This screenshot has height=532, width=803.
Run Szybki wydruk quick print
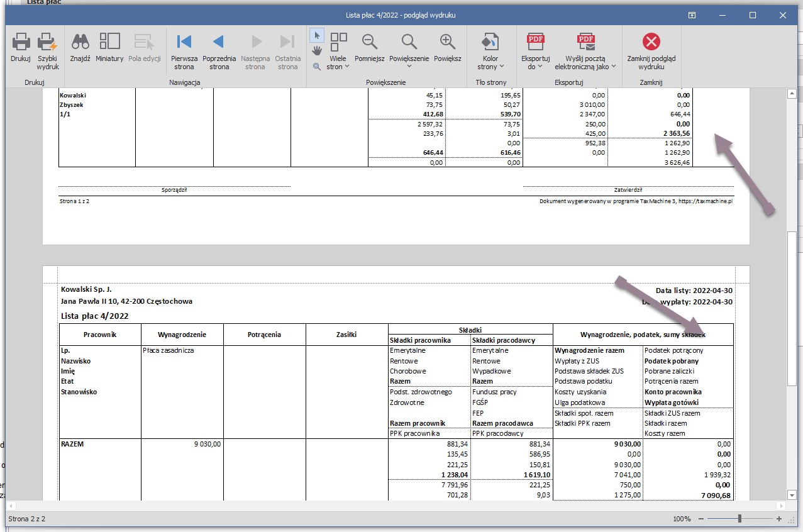[47, 43]
